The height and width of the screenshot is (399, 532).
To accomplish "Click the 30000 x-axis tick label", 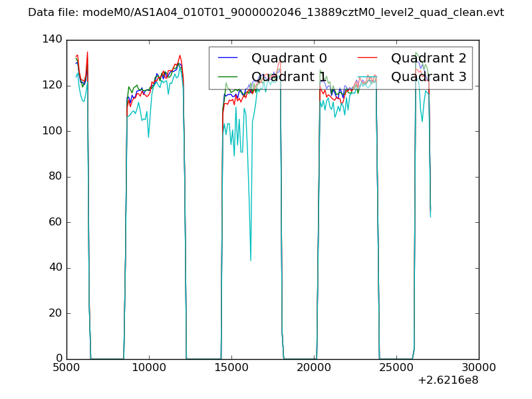I will [x=479, y=368].
